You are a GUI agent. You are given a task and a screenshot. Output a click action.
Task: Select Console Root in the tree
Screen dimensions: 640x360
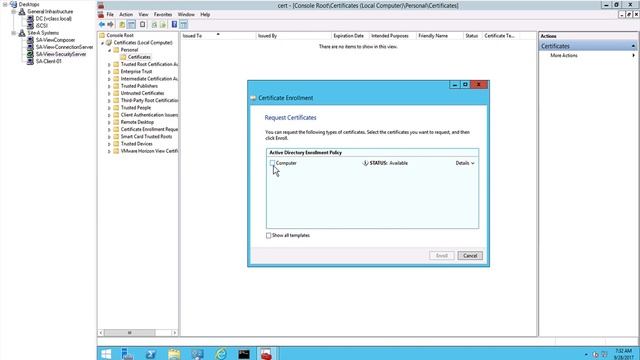pos(120,36)
